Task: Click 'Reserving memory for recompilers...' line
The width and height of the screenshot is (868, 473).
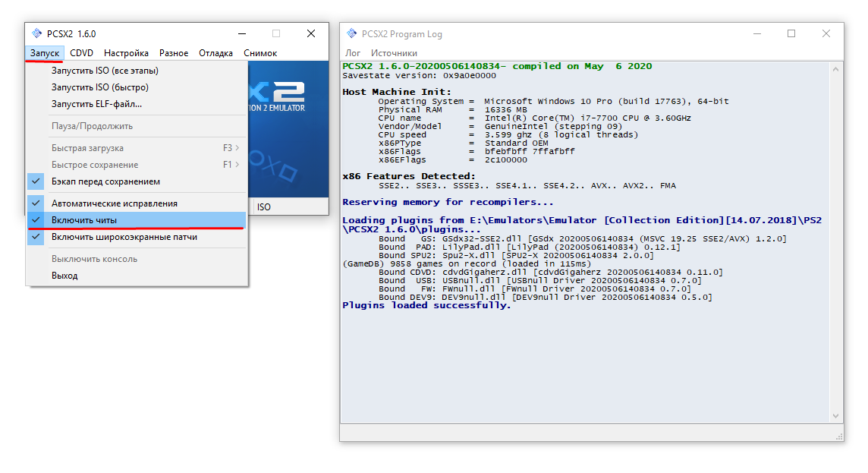Action: (448, 202)
